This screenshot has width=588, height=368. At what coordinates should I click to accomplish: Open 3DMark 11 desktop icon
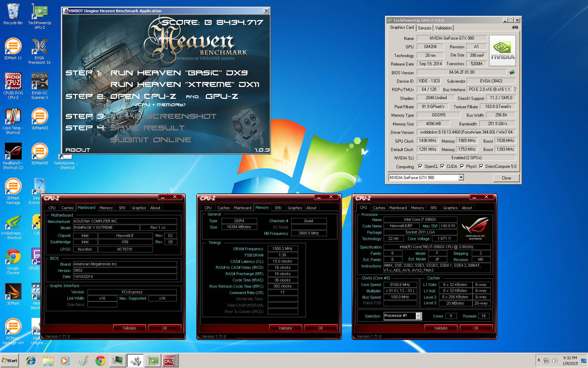click(x=13, y=49)
